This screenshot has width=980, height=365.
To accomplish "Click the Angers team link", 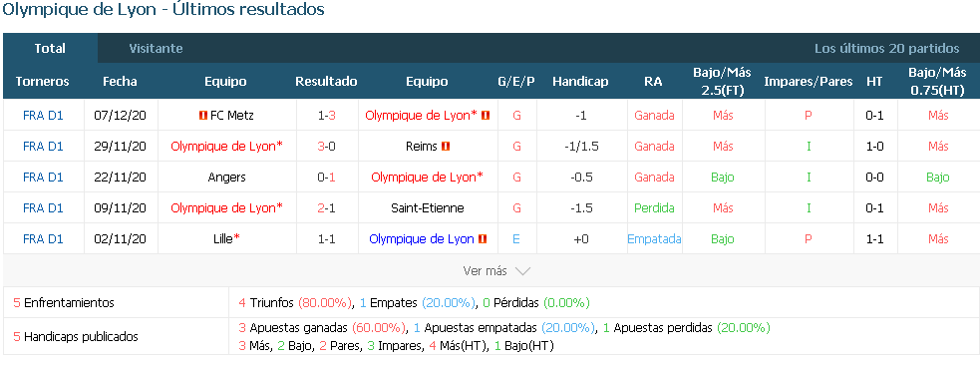I will click(x=226, y=177).
